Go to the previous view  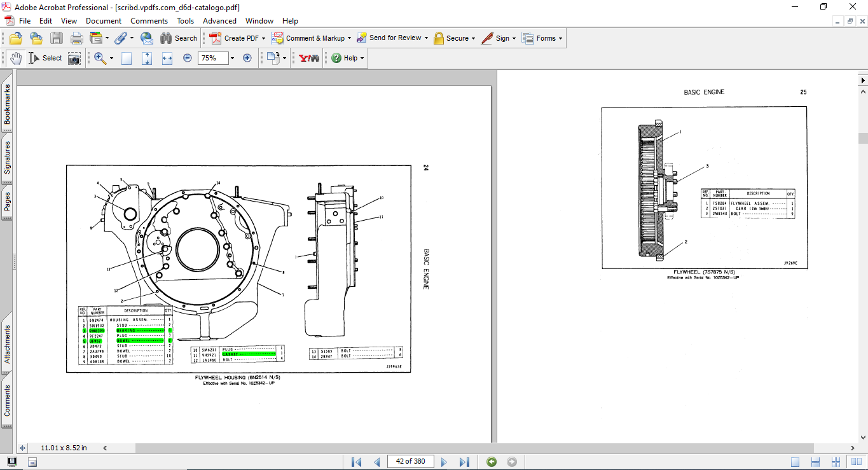click(492, 462)
